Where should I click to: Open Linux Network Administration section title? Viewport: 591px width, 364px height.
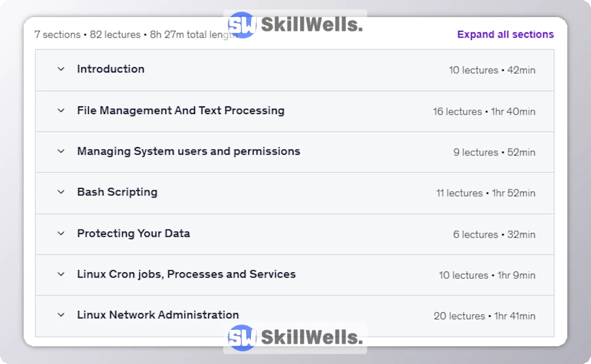(x=158, y=315)
